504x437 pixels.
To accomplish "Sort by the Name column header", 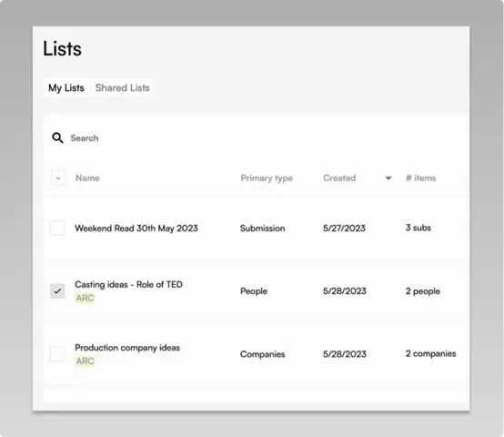I will point(87,178).
